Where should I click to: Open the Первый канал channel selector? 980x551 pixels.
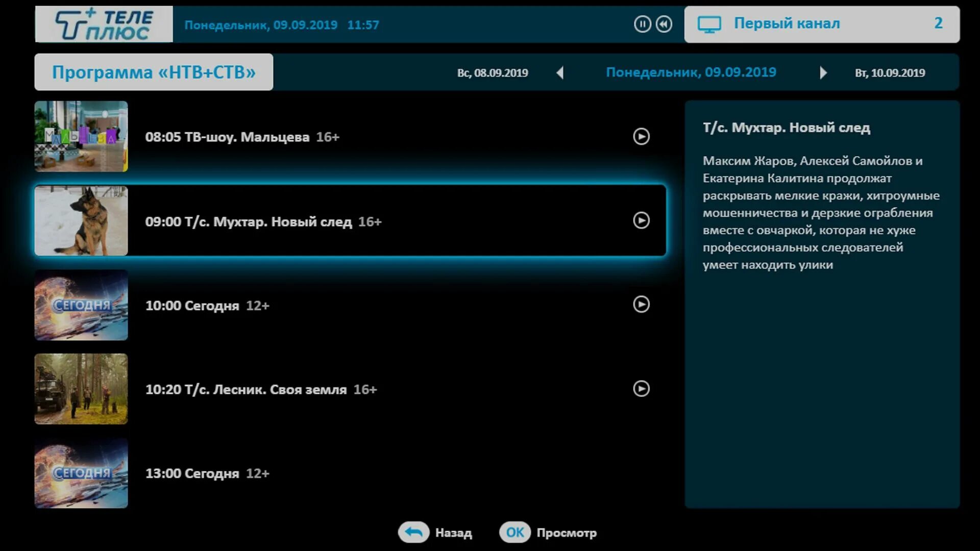pyautogui.click(x=822, y=24)
